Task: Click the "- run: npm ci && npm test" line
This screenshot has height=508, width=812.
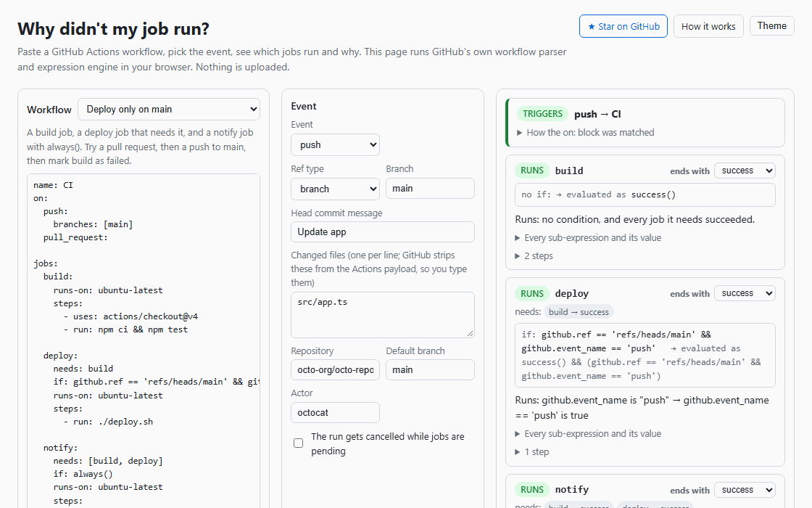Action: [125, 329]
